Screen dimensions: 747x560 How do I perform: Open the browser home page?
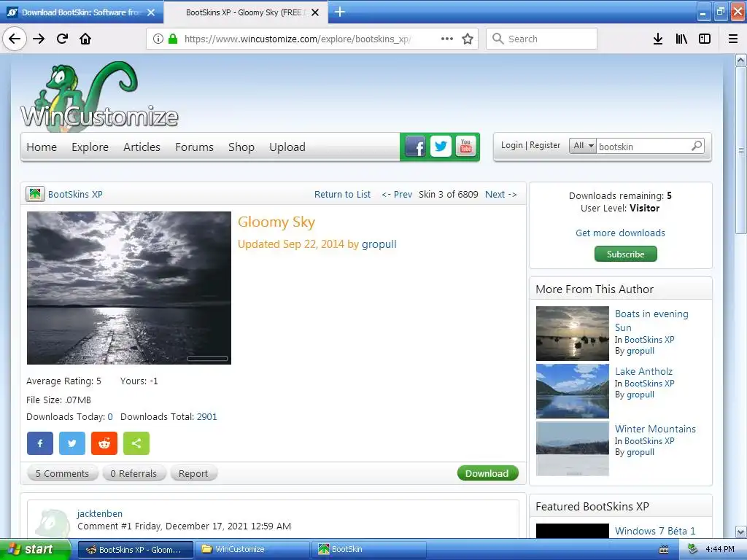86,39
